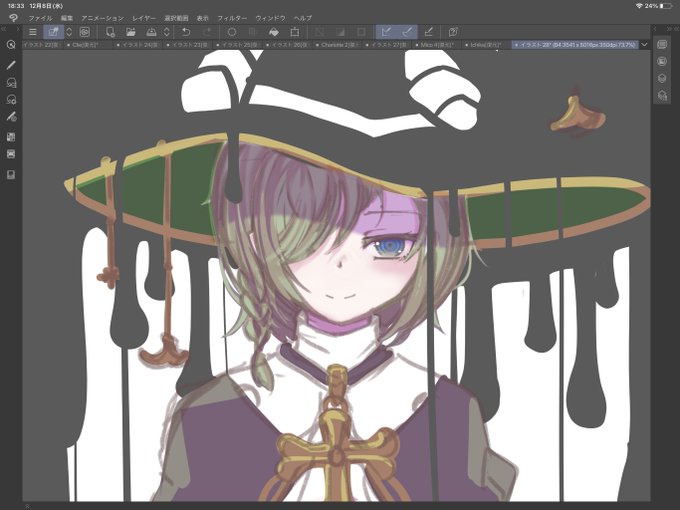Click the Deselect icon
This screenshot has width=680, height=510.
tap(320, 32)
